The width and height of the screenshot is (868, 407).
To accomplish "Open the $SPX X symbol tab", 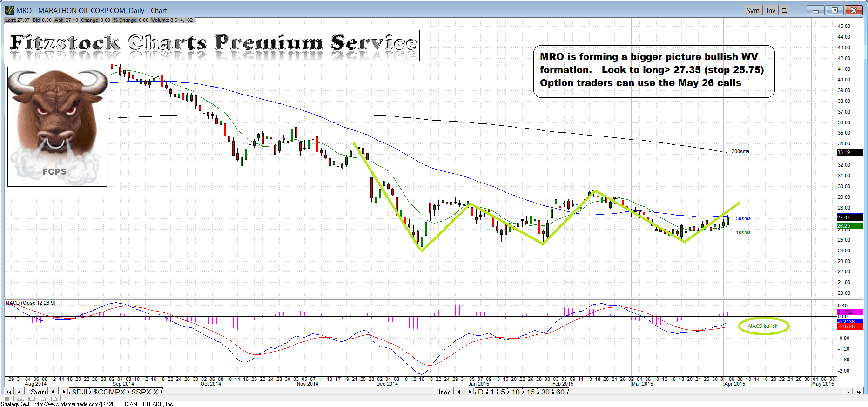I will (145, 392).
